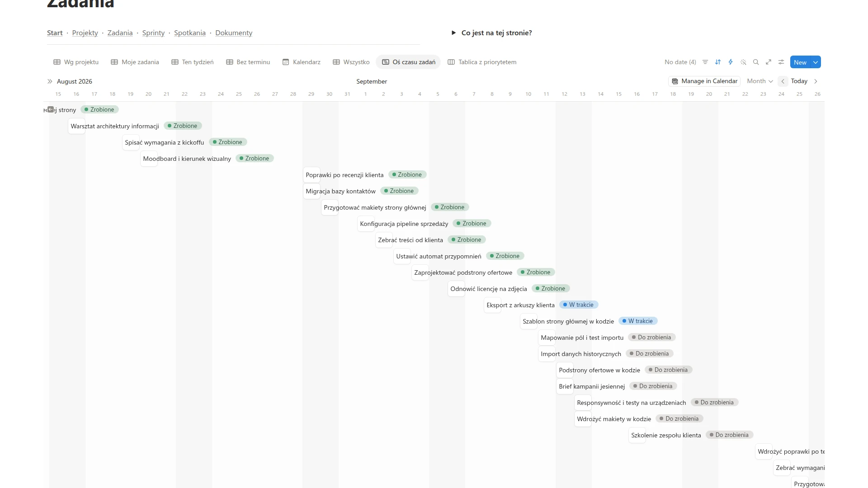This screenshot has width=868, height=488.
Task: Open the 'Eksport z arkuszy klienta' task
Action: tap(520, 305)
